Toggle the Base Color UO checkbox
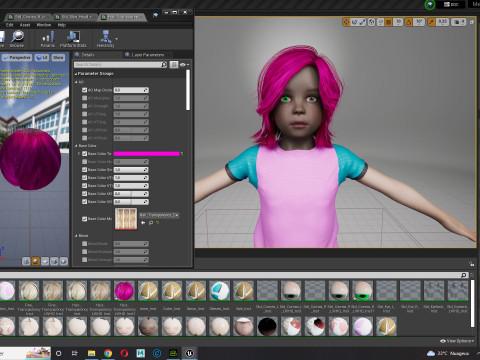Viewport: 480px width, 360px height. [84, 194]
